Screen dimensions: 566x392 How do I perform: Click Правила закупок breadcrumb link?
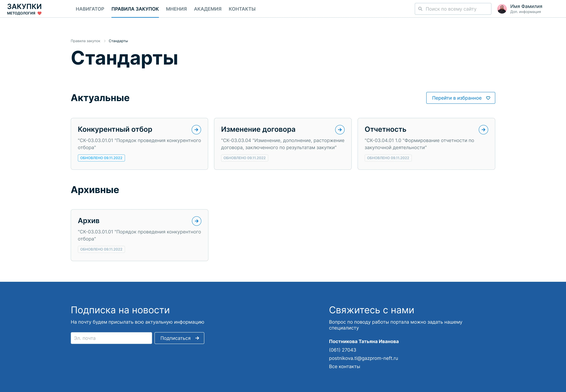pos(85,41)
